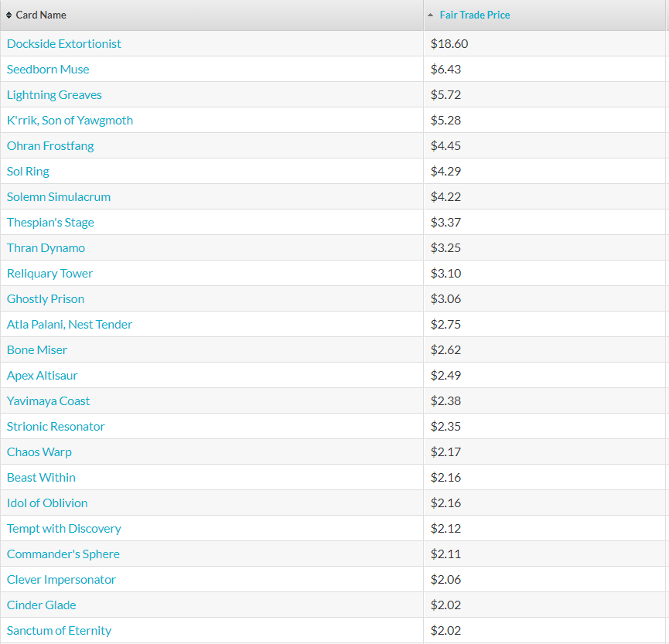Select the $4.29 price cell
669x644 pixels.
pos(544,172)
